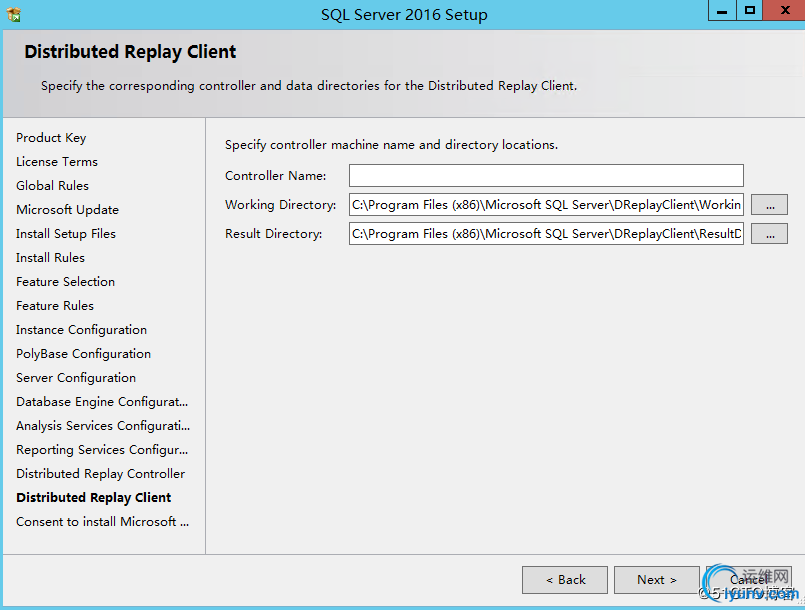Select the Product Key step

pos(51,138)
